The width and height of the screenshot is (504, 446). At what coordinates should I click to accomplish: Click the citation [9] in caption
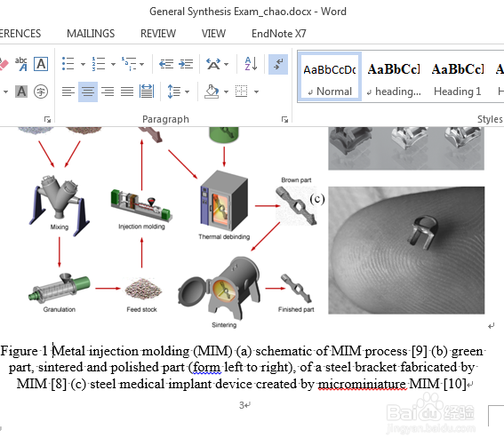[x=420, y=351]
